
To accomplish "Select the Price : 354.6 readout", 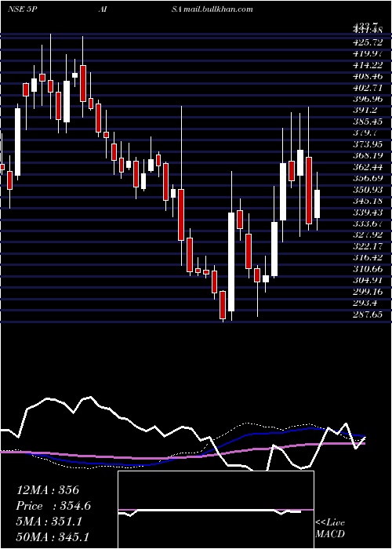I will click(53, 506).
